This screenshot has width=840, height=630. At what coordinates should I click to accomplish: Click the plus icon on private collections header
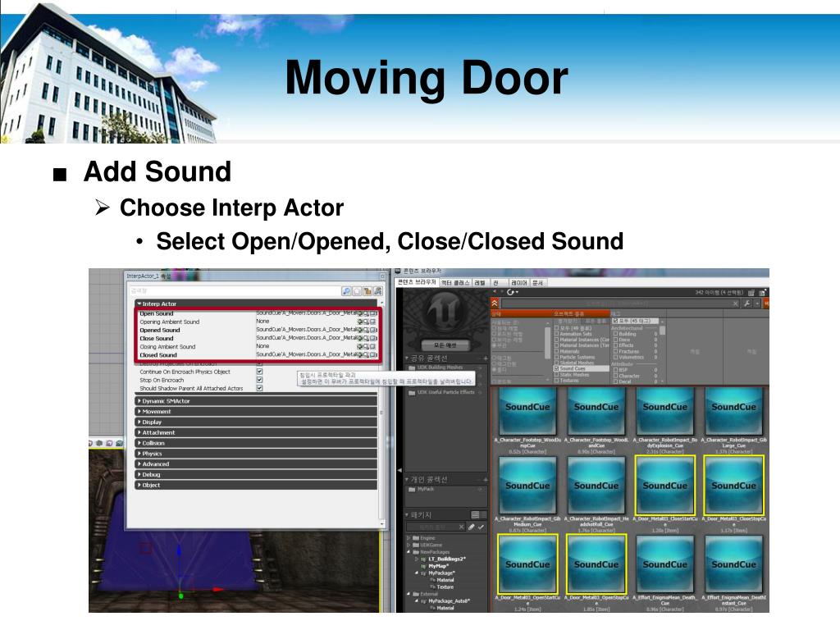485,479
